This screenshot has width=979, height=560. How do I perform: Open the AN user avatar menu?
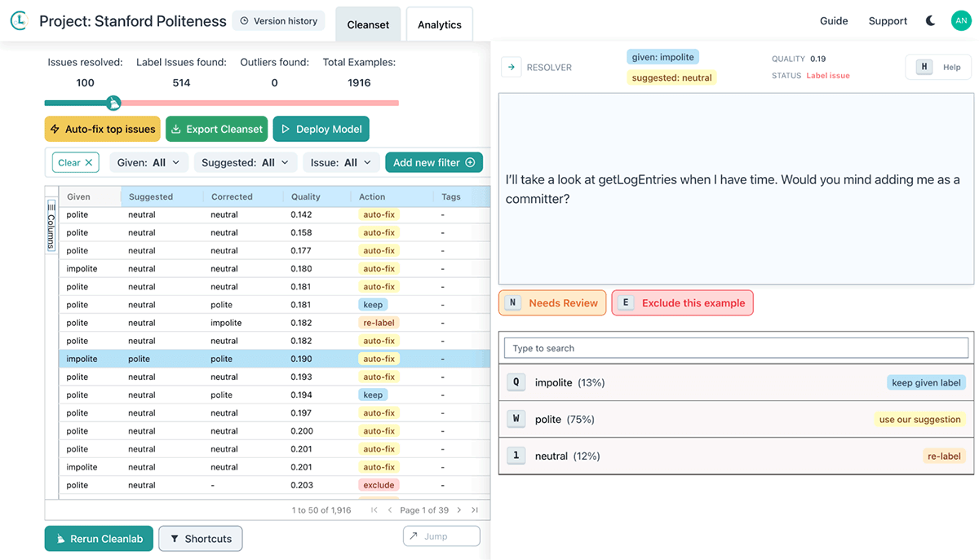click(x=960, y=21)
